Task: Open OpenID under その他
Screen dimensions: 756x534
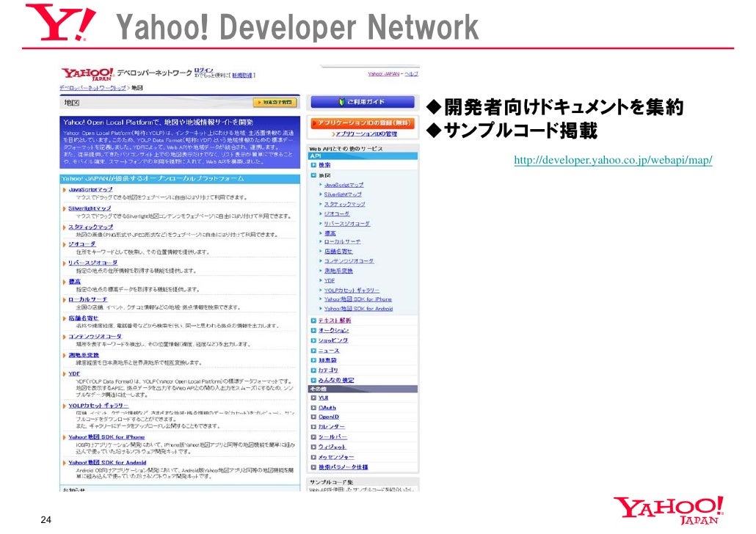Action: [328, 417]
